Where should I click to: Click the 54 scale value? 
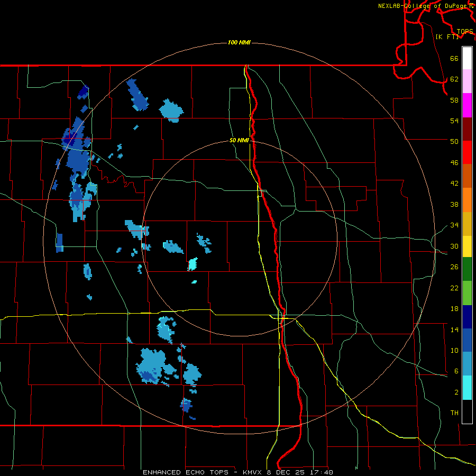[454, 121]
